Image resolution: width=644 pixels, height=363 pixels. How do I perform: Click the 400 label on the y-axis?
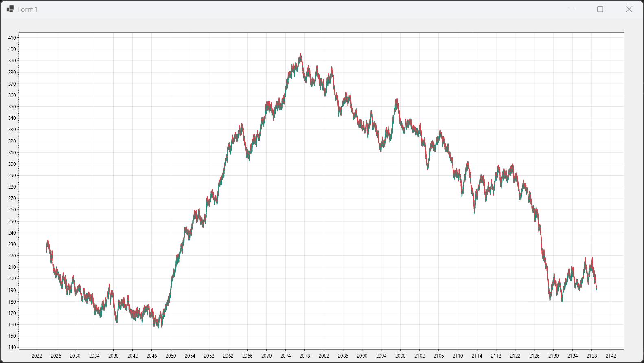click(12, 49)
